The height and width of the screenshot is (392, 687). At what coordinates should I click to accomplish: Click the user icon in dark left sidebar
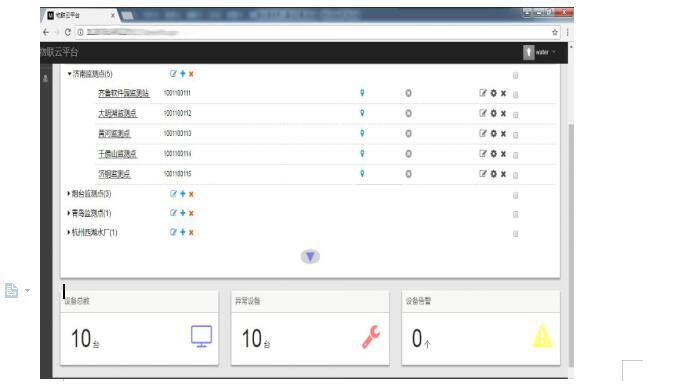(45, 79)
